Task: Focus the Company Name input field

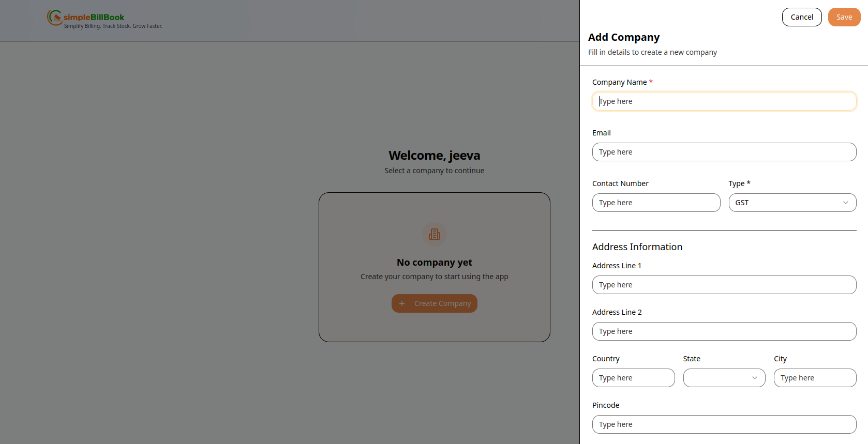Action: click(724, 101)
